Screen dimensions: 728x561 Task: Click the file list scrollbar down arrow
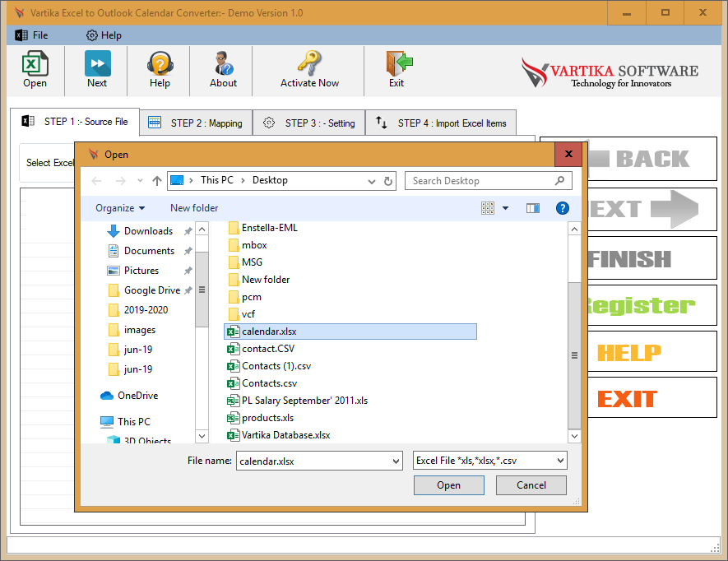[x=574, y=436]
